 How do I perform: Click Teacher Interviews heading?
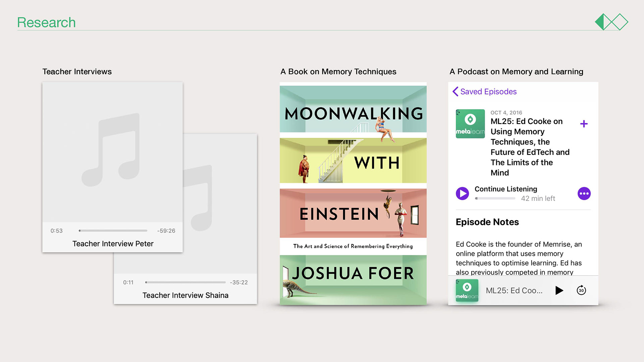coord(77,71)
